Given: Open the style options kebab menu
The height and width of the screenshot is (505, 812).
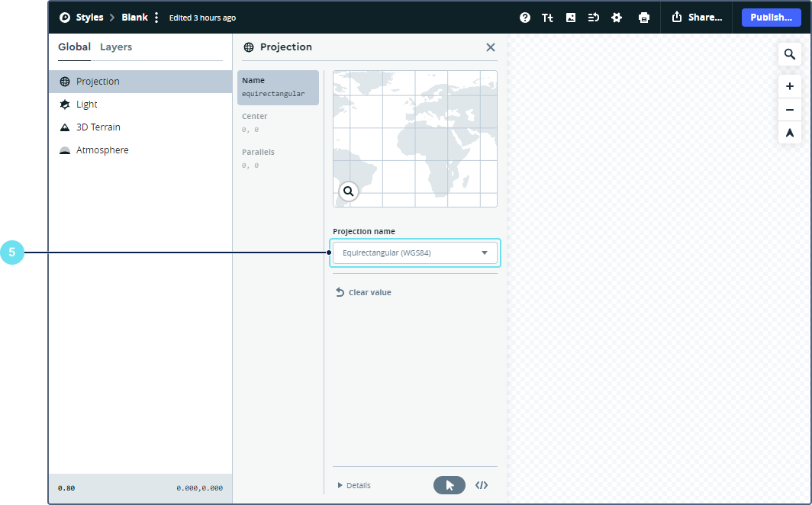Looking at the screenshot, I should coord(156,18).
